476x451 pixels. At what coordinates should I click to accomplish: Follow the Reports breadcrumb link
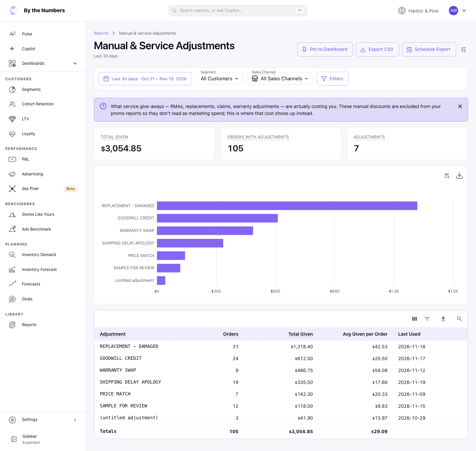point(101,33)
